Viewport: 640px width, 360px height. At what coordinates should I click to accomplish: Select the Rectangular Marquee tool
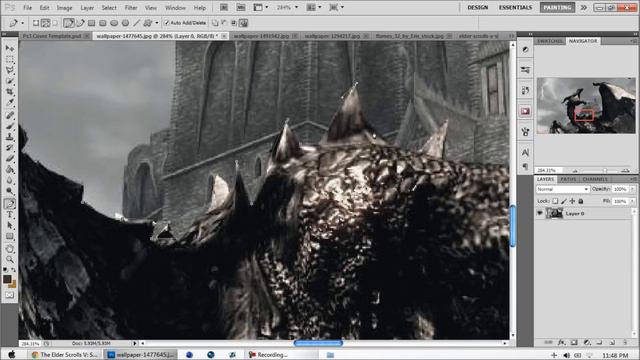(x=10, y=60)
